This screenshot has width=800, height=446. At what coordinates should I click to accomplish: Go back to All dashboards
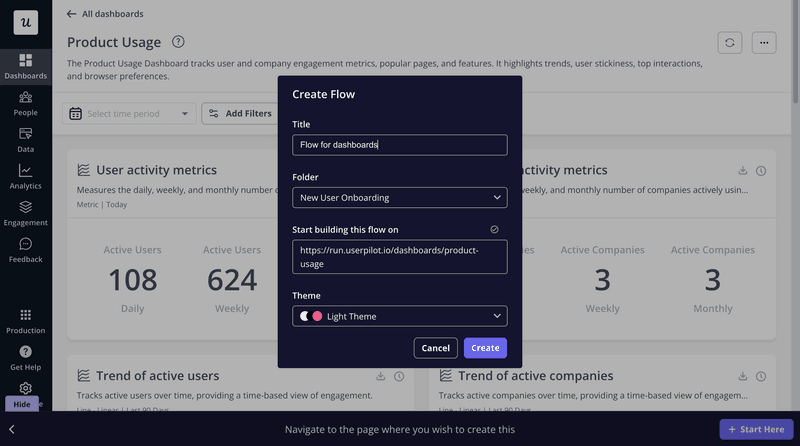click(105, 14)
